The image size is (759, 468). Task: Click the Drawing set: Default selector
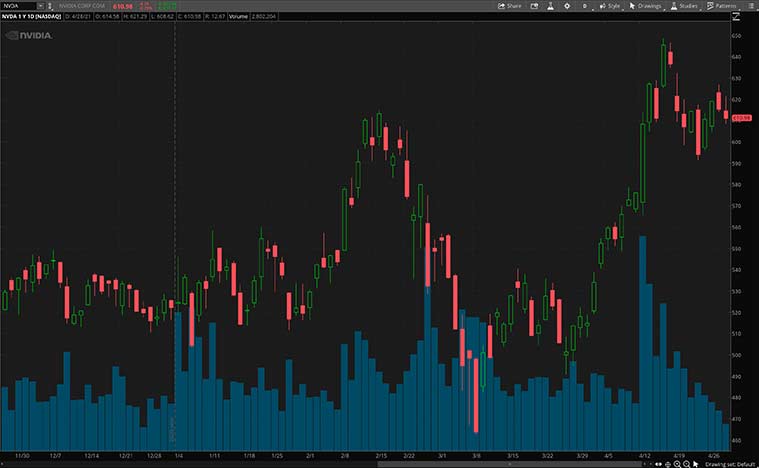tap(730, 464)
